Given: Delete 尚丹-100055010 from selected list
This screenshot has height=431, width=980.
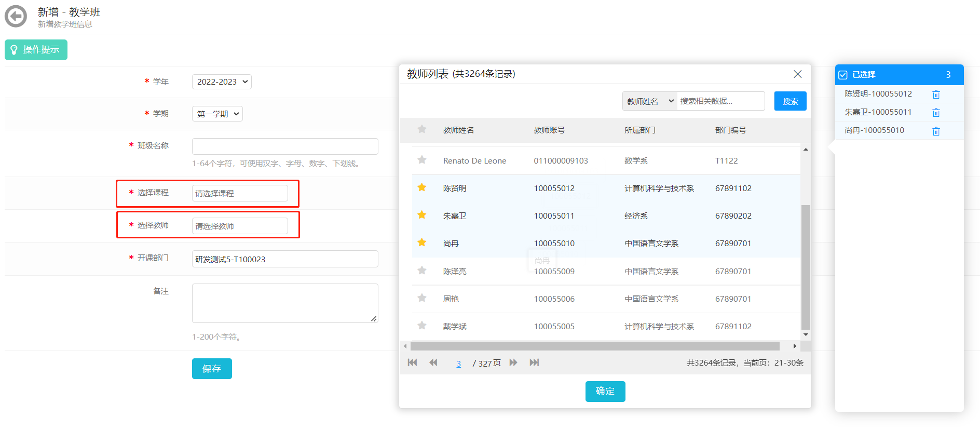Looking at the screenshot, I should tap(936, 131).
